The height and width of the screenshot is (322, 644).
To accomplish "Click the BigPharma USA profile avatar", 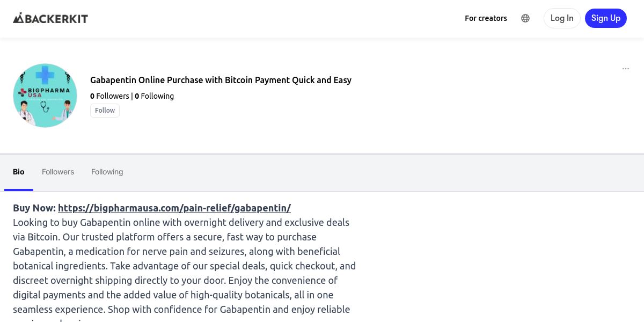I will [45, 96].
